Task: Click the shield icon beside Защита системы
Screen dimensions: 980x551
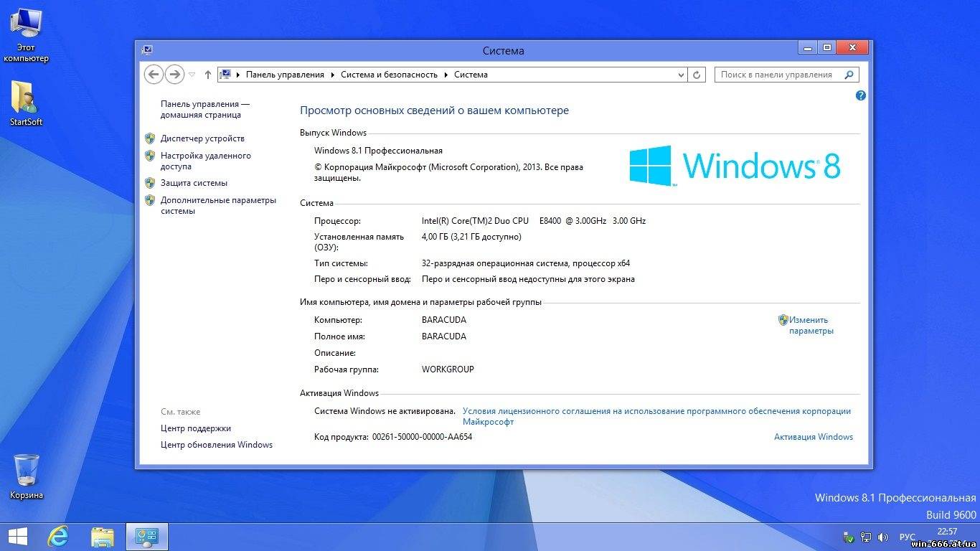Action: click(x=150, y=182)
